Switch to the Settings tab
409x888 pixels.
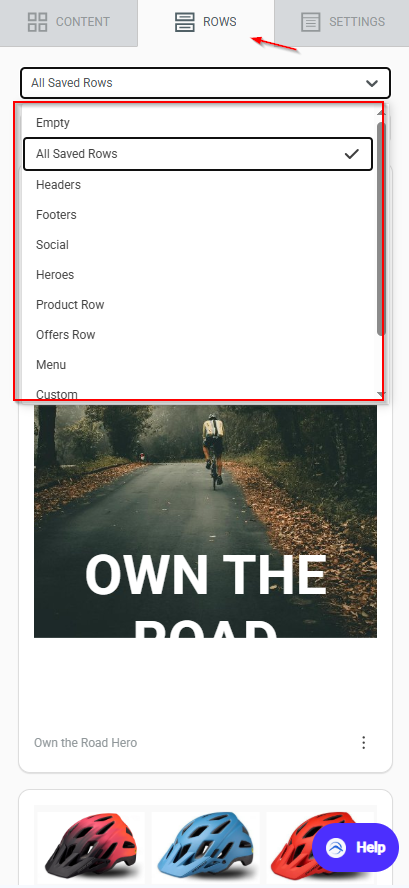(x=342, y=22)
